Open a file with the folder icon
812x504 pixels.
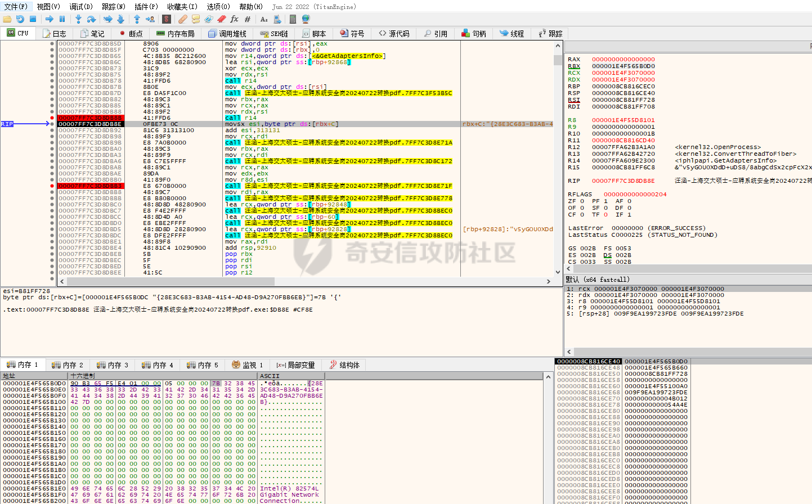7,19
